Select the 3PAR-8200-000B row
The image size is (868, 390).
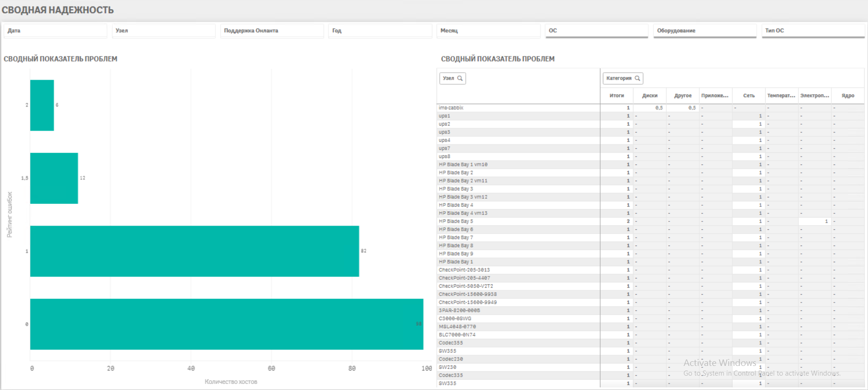point(518,310)
